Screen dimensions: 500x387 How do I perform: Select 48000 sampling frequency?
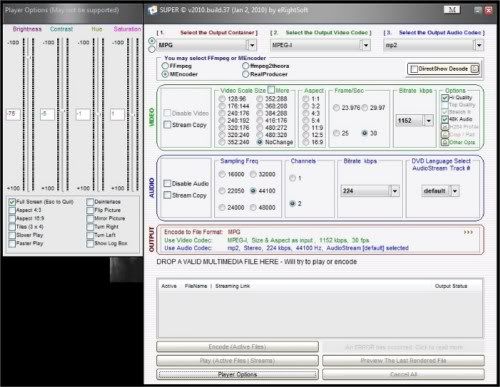coord(253,207)
